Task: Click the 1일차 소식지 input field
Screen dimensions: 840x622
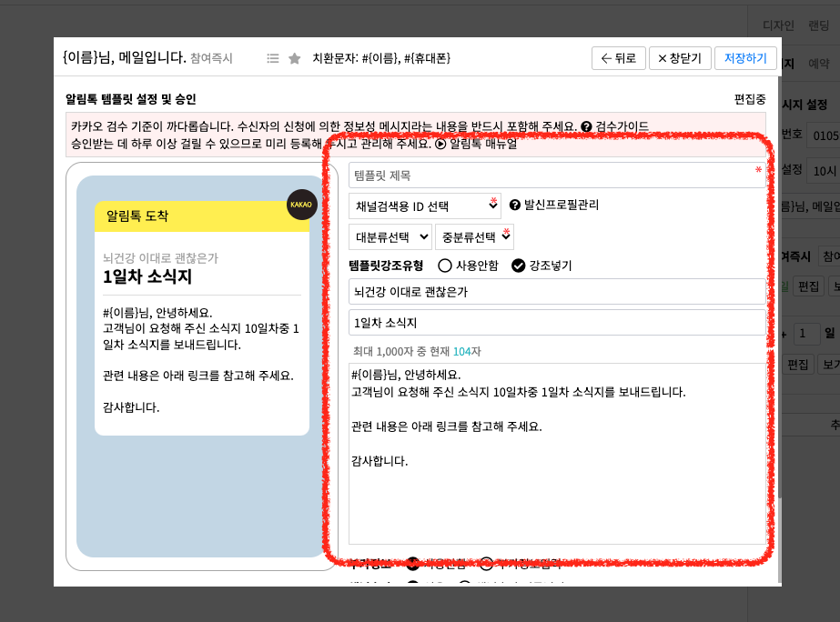Action: tap(556, 323)
